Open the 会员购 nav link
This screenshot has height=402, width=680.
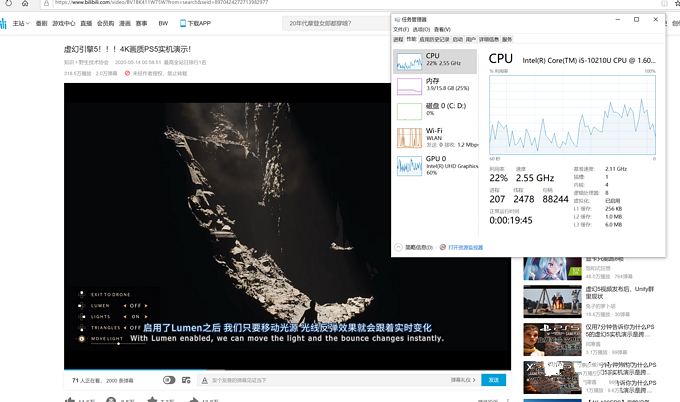click(x=105, y=23)
